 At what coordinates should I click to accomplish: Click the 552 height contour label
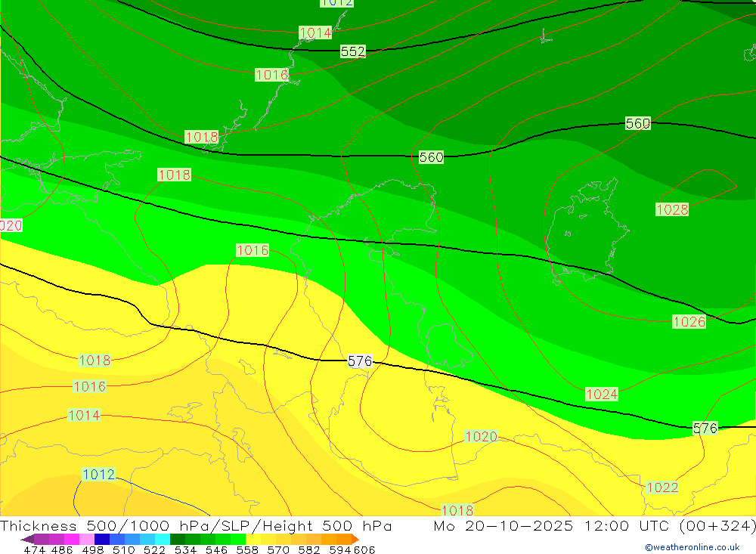click(353, 51)
